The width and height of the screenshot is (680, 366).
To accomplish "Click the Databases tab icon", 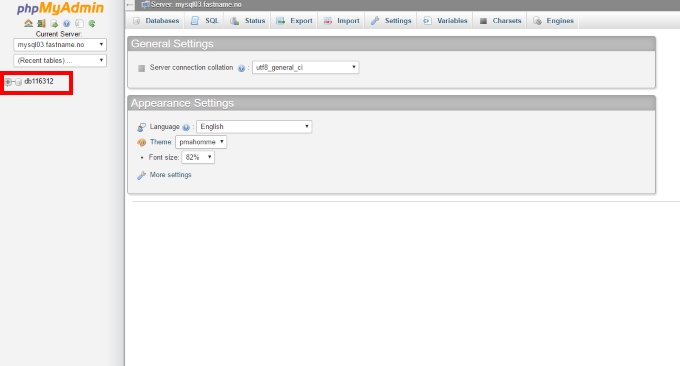I will click(x=137, y=21).
